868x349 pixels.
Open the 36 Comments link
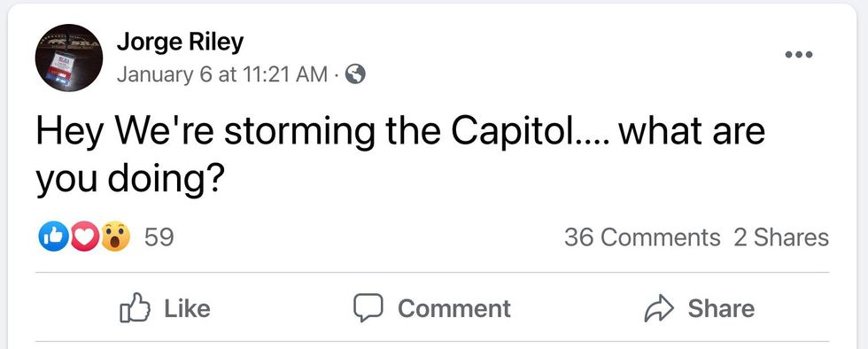[642, 237]
